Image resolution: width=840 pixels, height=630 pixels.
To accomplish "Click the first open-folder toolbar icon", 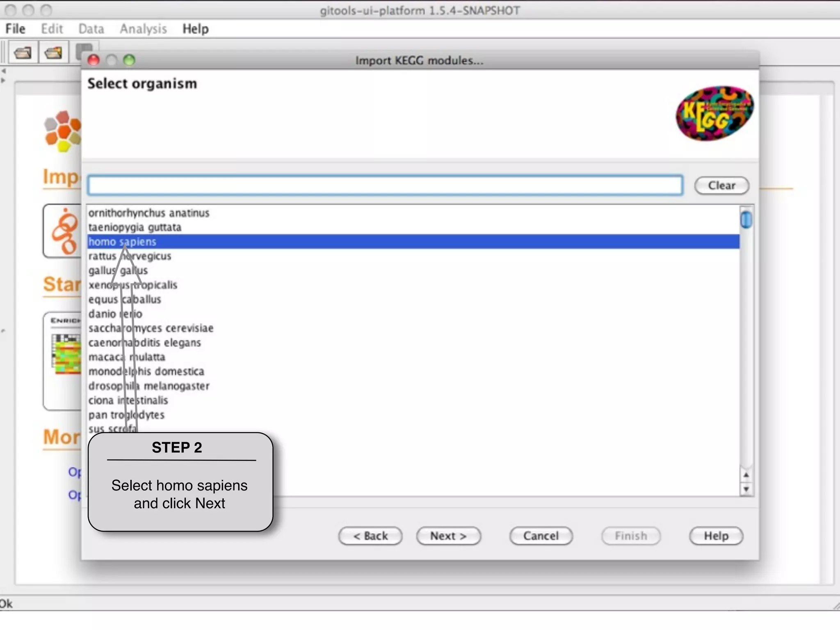I will coord(23,52).
